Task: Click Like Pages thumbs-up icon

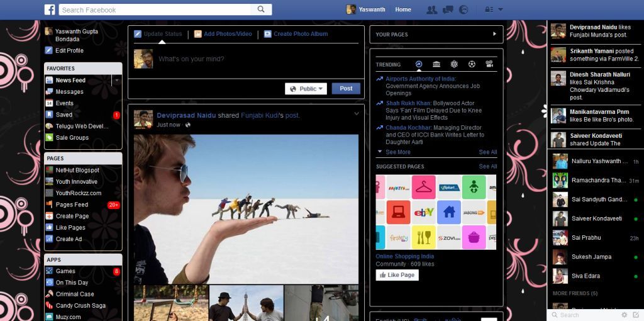Action: click(49, 227)
